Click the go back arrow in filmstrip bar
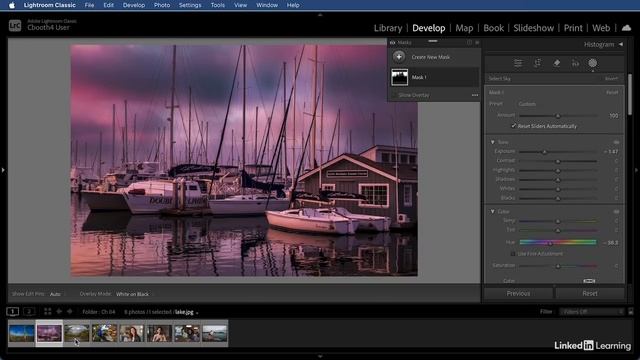The height and width of the screenshot is (360, 640). (x=59, y=311)
